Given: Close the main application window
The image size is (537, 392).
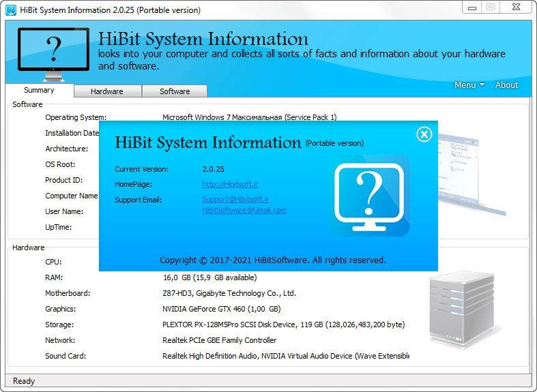Looking at the screenshot, I should pos(516,7).
